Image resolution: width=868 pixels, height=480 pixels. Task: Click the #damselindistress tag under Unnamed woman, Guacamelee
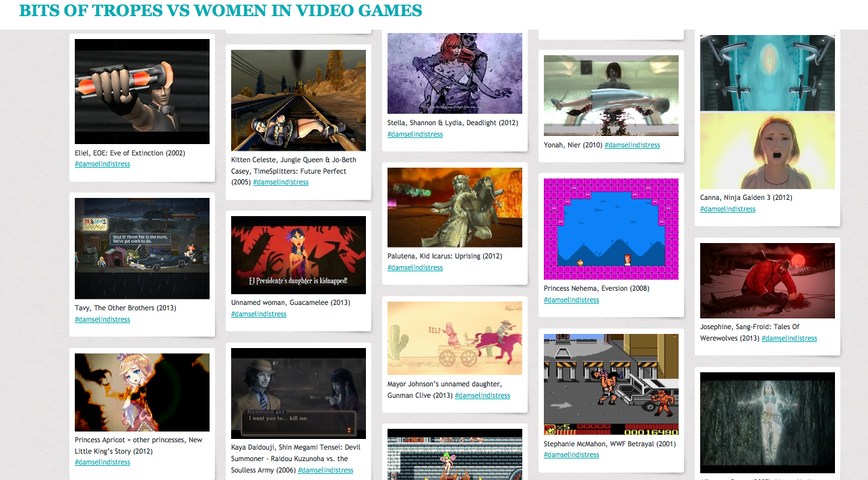(x=259, y=314)
